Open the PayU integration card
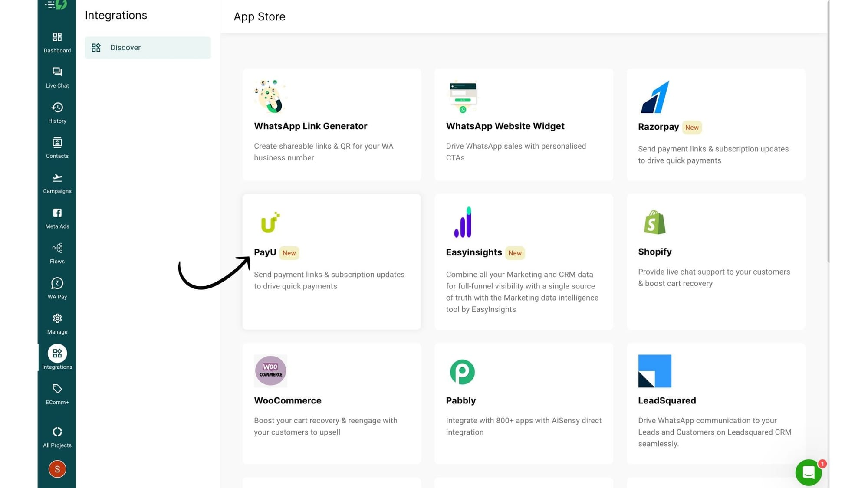This screenshot has width=868, height=488. (x=332, y=262)
